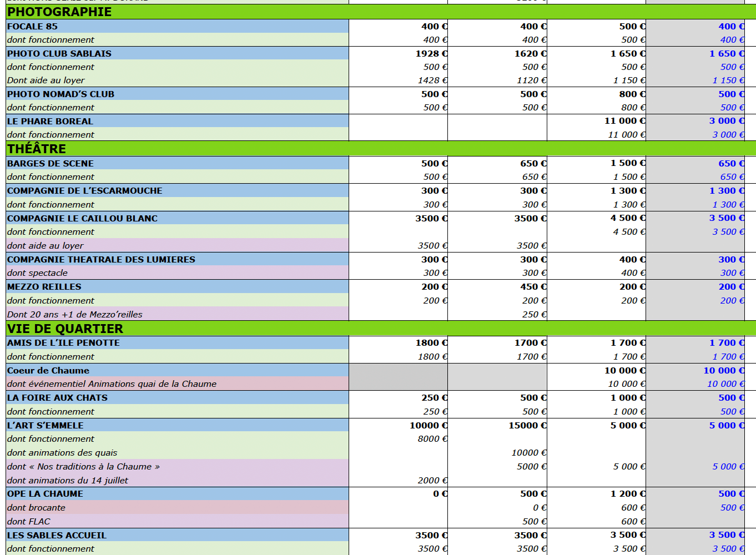Screen dimensions: 756x555
Task: Select the 'dont FLAC' row label
Action: click(x=28, y=521)
